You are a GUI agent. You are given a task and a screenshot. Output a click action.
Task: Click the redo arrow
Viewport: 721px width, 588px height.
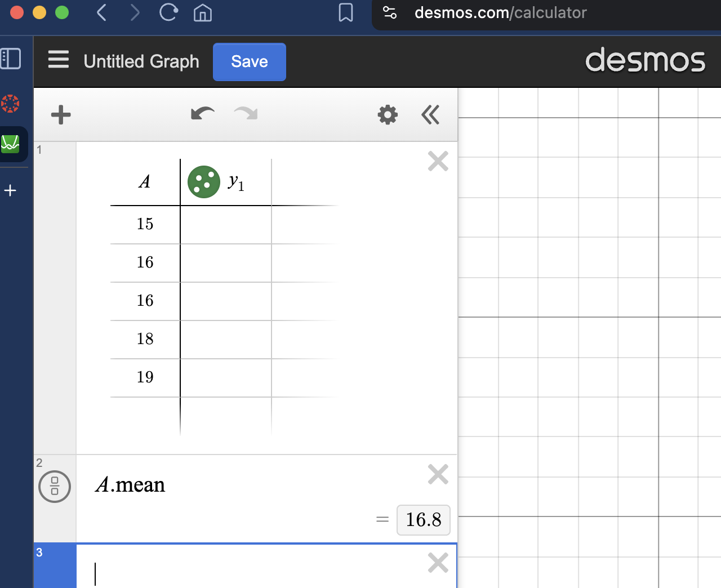click(x=245, y=114)
